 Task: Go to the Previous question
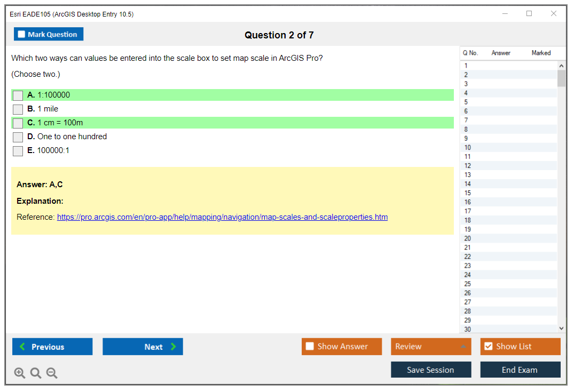(52, 347)
